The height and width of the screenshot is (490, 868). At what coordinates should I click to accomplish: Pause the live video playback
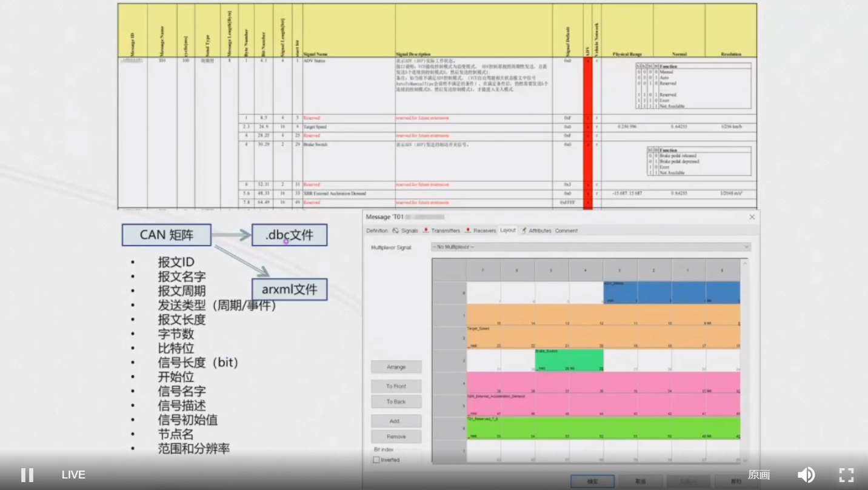(x=27, y=475)
